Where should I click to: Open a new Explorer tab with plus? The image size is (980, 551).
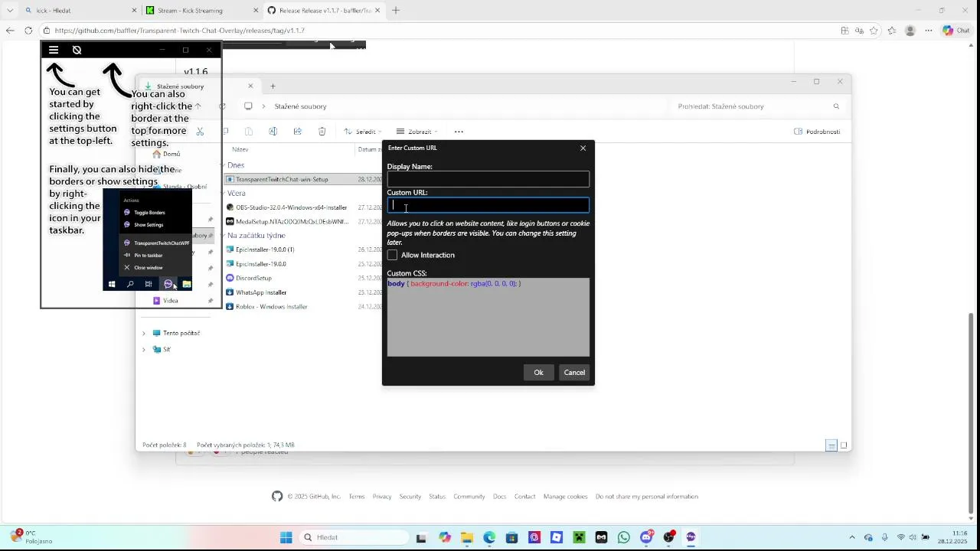tap(273, 86)
